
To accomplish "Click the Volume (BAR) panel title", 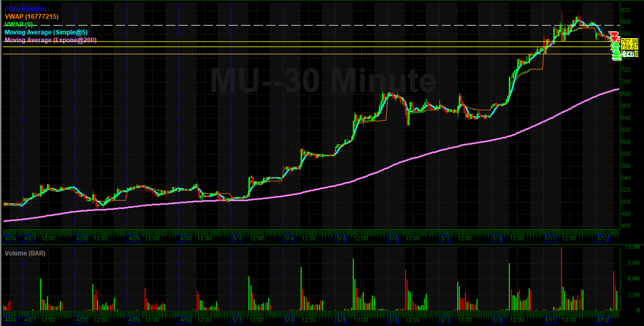I will pos(25,252).
